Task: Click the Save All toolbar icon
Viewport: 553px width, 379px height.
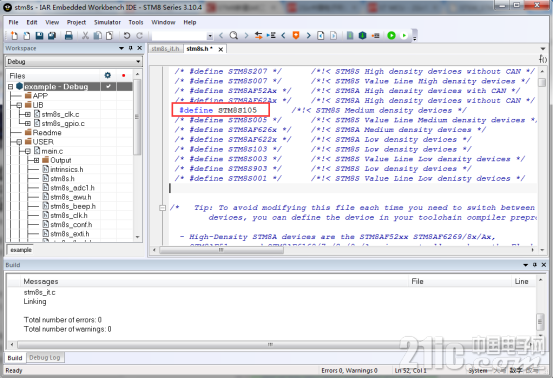Action: pos(52,36)
